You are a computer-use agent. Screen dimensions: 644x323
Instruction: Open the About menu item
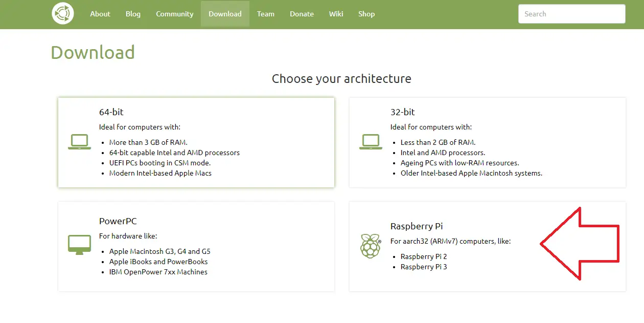100,14
